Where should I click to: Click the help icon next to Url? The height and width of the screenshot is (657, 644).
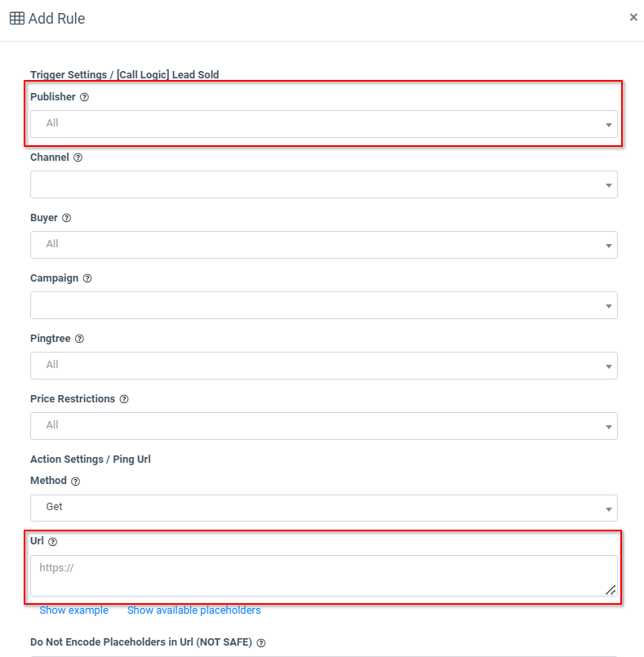tap(53, 541)
